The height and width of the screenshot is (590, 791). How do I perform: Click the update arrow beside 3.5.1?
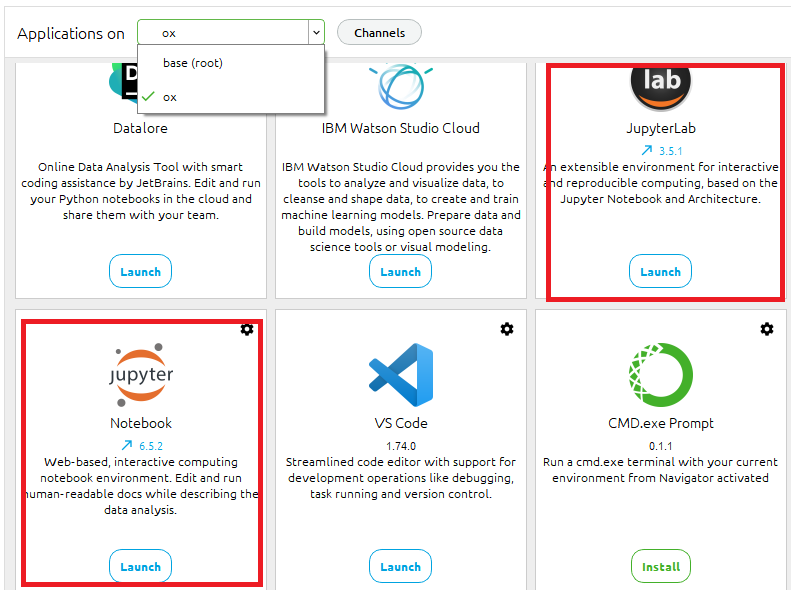(647, 150)
